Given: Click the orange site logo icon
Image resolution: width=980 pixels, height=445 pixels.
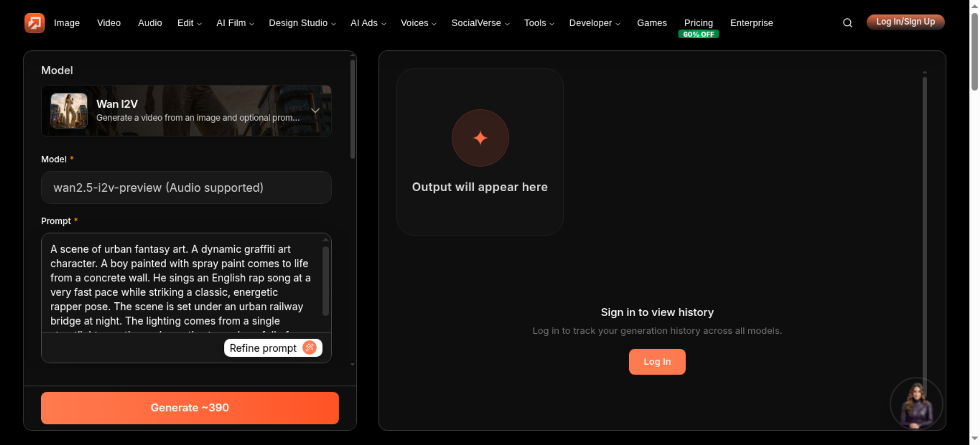Looking at the screenshot, I should pyautogui.click(x=34, y=23).
